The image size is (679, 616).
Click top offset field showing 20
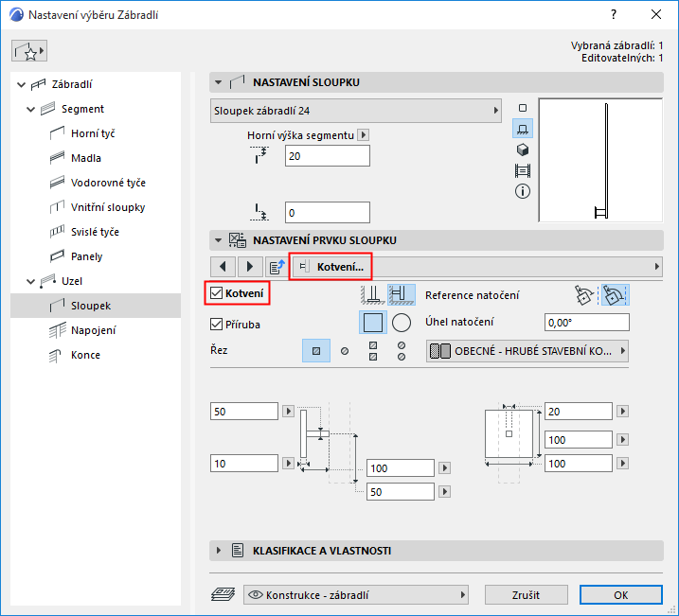point(328,156)
